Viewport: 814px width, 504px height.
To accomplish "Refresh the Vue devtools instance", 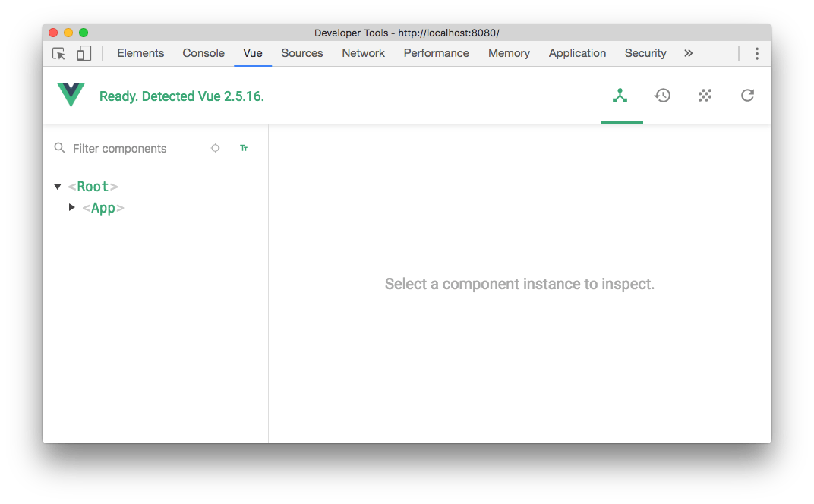I will coord(747,96).
